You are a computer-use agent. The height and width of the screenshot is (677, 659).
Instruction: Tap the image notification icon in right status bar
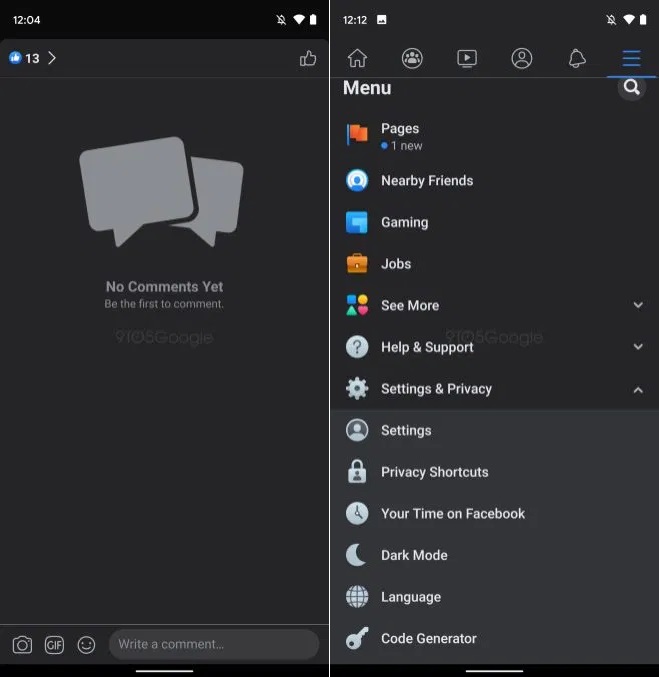coord(382,19)
